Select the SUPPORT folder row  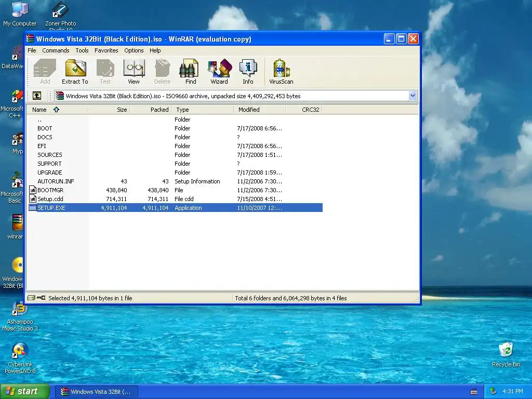coord(176,164)
